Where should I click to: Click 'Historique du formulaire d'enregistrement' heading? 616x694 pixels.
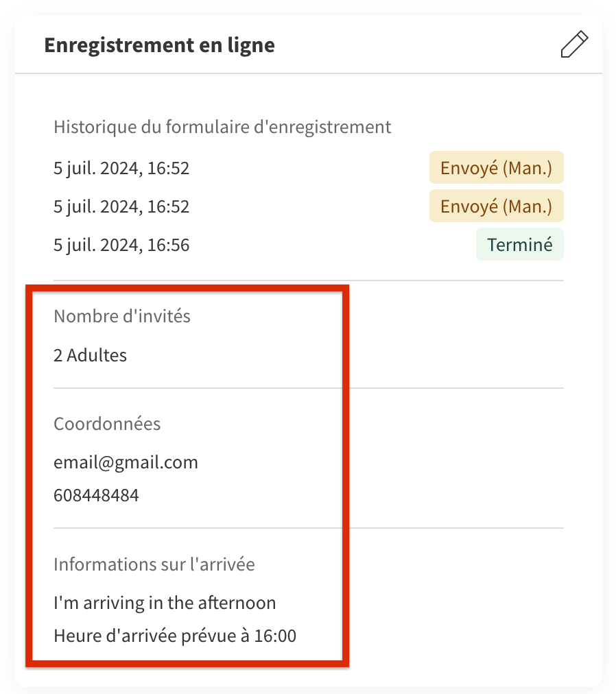pos(222,127)
